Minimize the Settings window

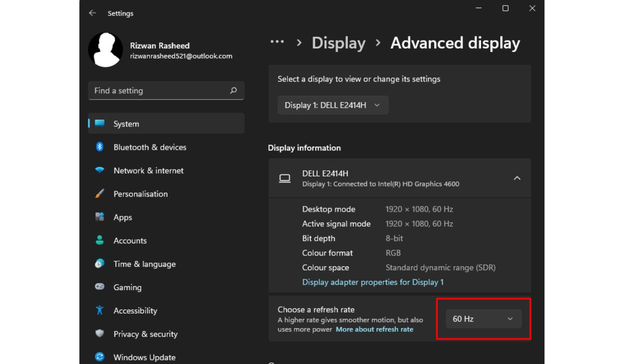coord(478,8)
